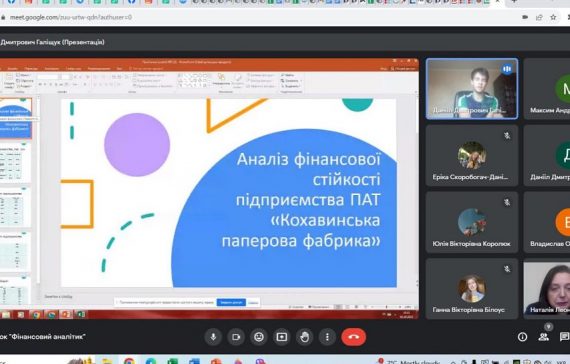Show the participants people panel
Viewport: 570px width, 364px height.
pyautogui.click(x=544, y=337)
